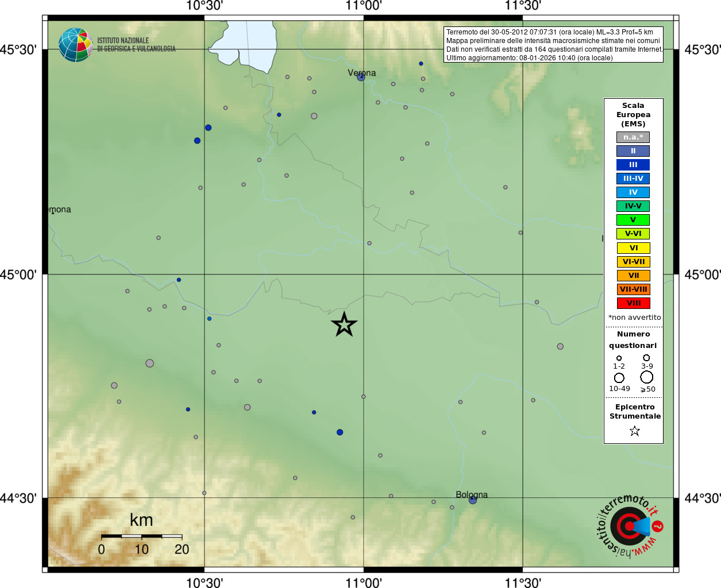Click the Scala Europea (EMS) legend title
Screen dimensions: 721x588
point(633,115)
